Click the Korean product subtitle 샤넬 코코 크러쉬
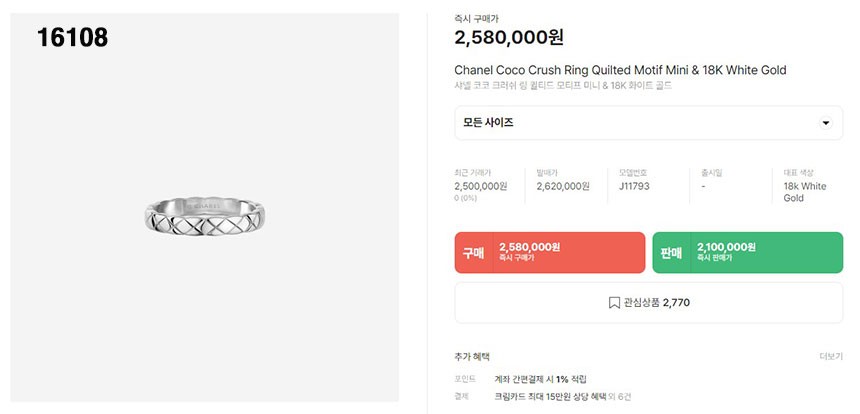This screenshot has width=860, height=414. point(562,86)
